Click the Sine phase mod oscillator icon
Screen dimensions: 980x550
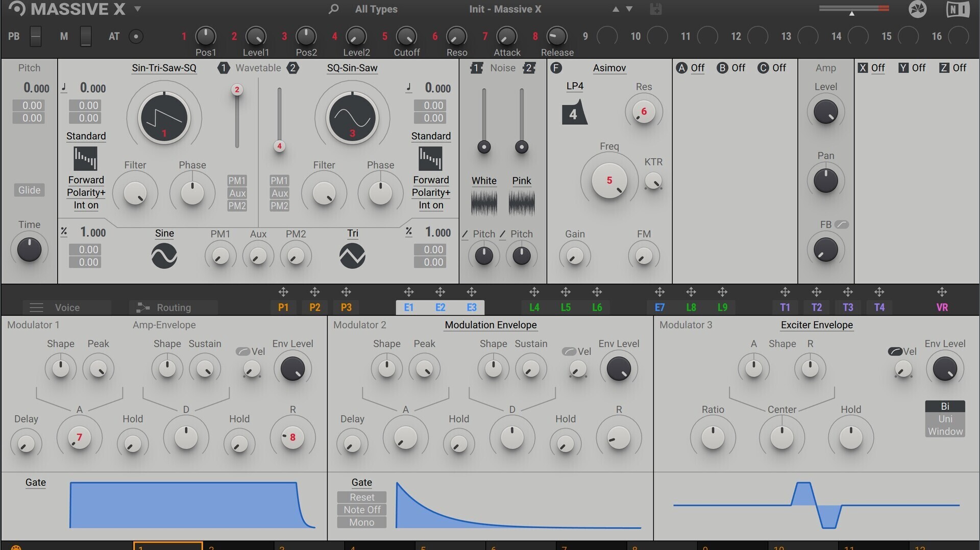[x=164, y=256]
